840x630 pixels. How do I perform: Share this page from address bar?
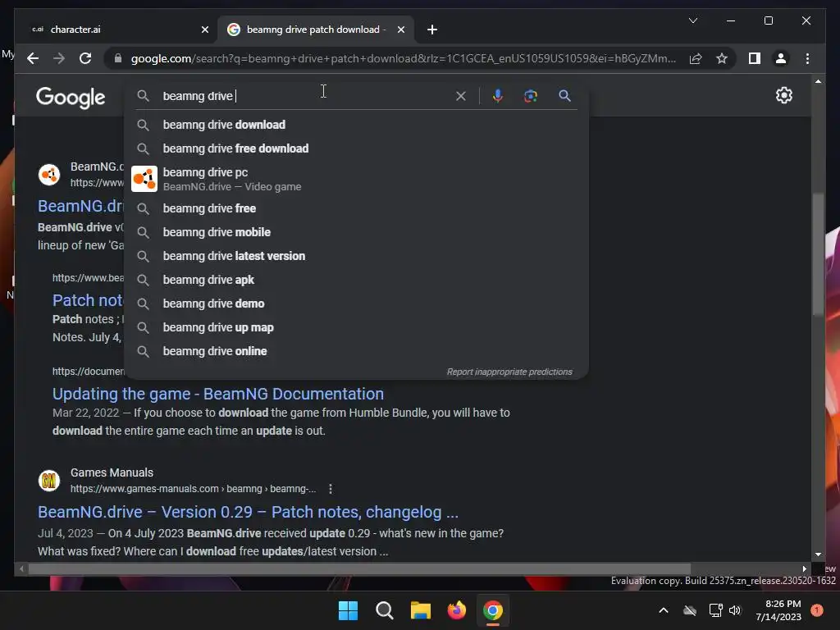pos(696,58)
